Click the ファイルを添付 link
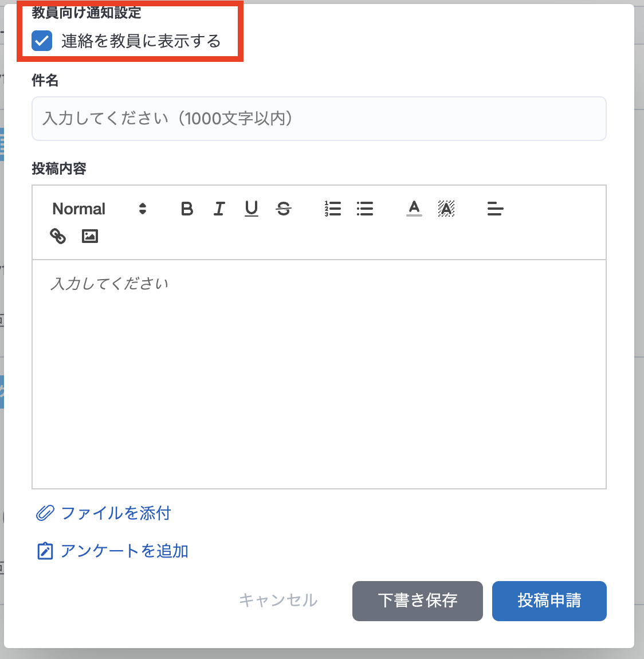This screenshot has height=659, width=644. (x=116, y=513)
